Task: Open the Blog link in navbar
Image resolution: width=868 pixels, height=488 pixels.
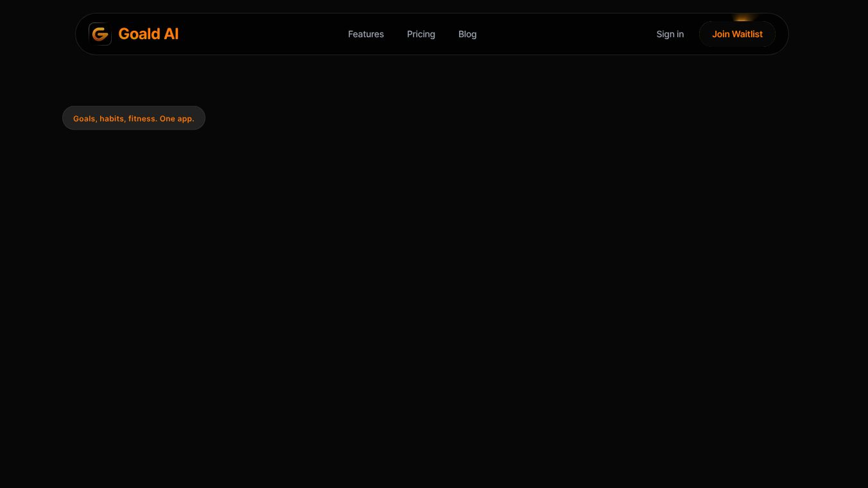Action: click(x=467, y=34)
